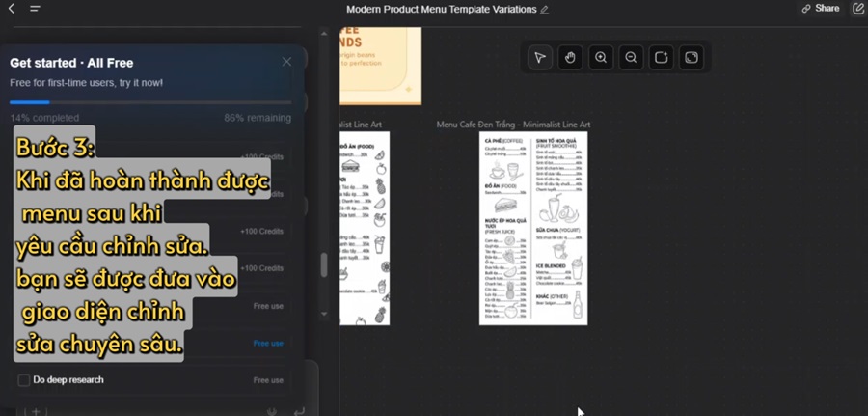
Task: Select the arrow pointer tool
Action: click(540, 58)
